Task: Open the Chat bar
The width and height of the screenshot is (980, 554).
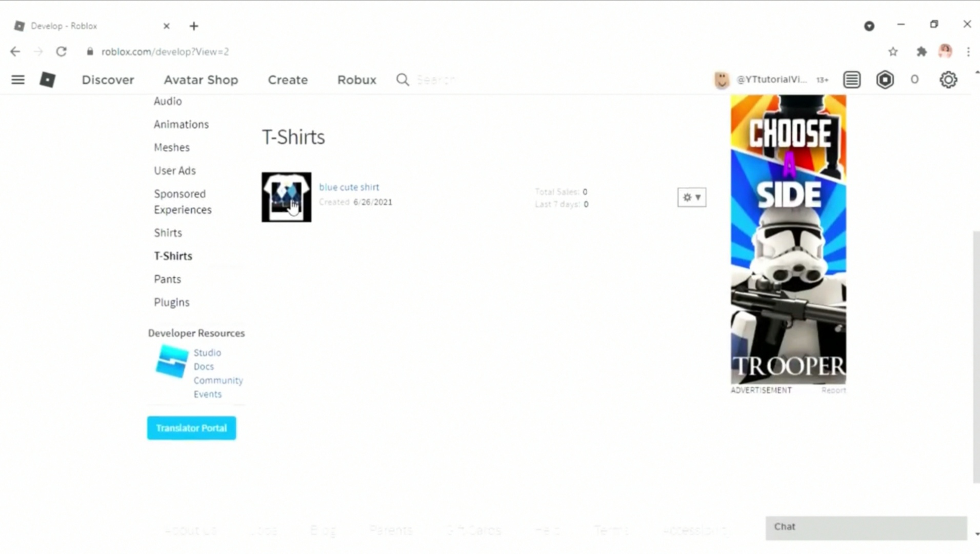Action: point(866,527)
